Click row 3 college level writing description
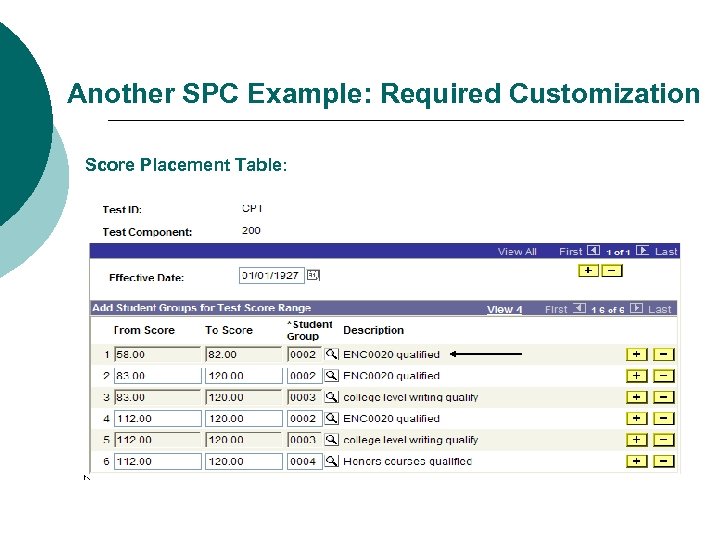 tap(411, 397)
